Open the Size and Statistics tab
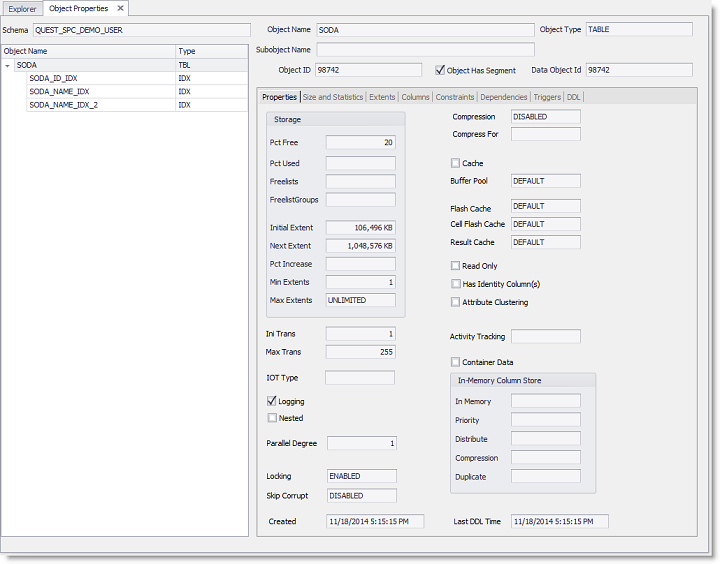 pyautogui.click(x=333, y=97)
